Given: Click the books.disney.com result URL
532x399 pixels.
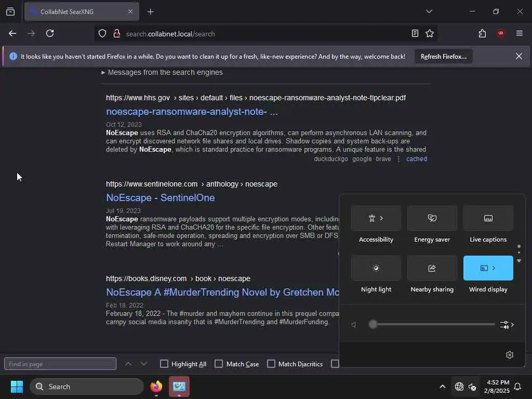Looking at the screenshot, I should pyautogui.click(x=178, y=278).
